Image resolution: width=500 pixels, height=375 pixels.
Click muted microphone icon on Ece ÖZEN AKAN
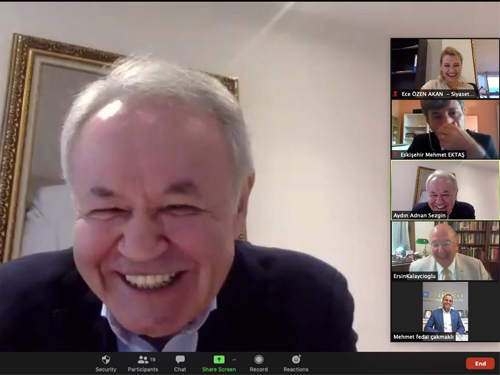[x=395, y=94]
